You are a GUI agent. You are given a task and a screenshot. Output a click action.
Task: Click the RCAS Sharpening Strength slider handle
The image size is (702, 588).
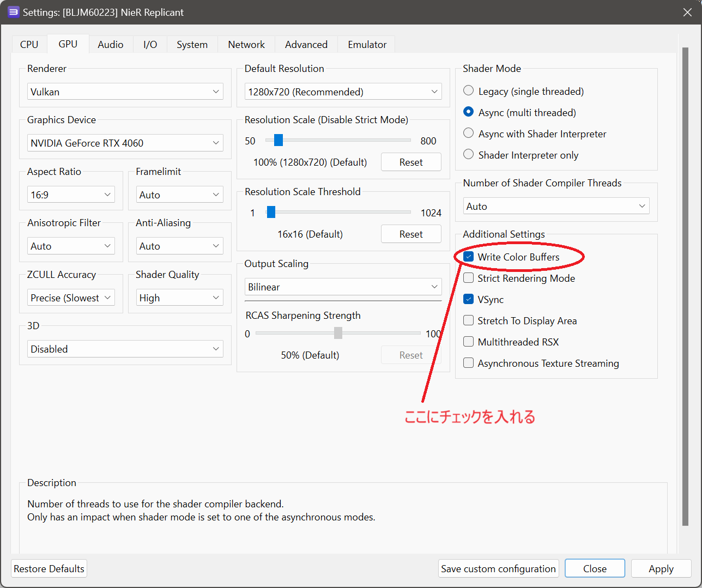pos(338,333)
